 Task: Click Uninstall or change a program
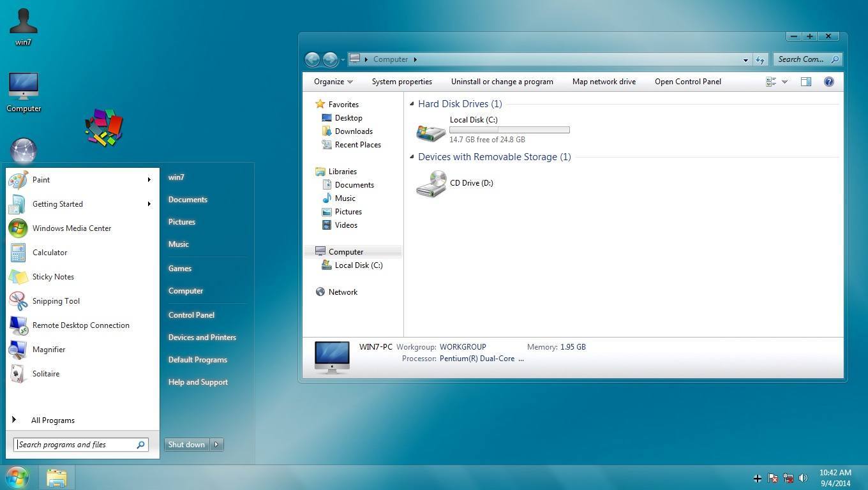click(x=502, y=82)
